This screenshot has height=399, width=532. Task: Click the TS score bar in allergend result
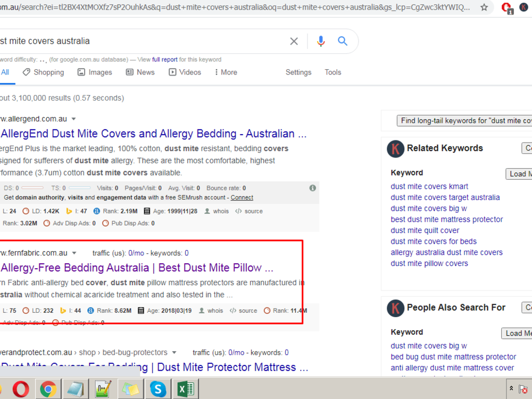(80, 188)
